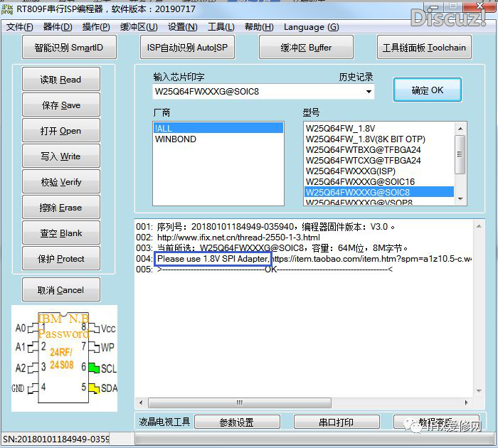Select W25Q64FWXXXG@SOIC16 model
The image size is (498, 448).
tap(378, 181)
